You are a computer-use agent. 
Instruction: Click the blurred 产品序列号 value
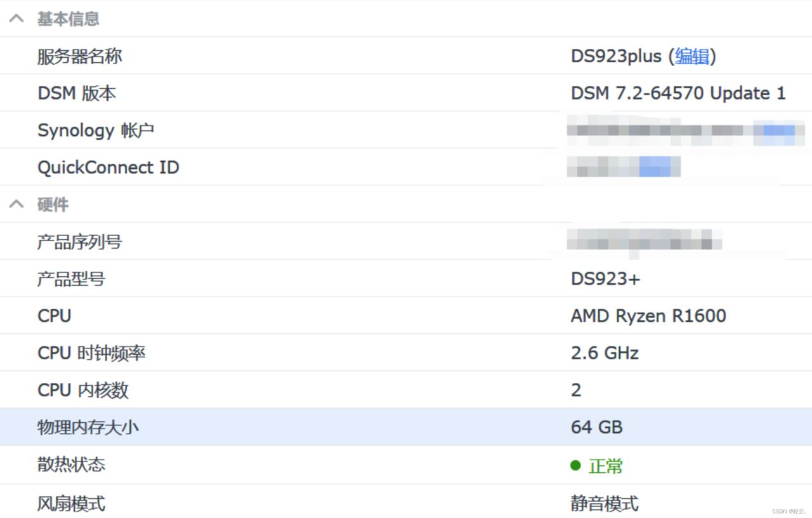(644, 241)
